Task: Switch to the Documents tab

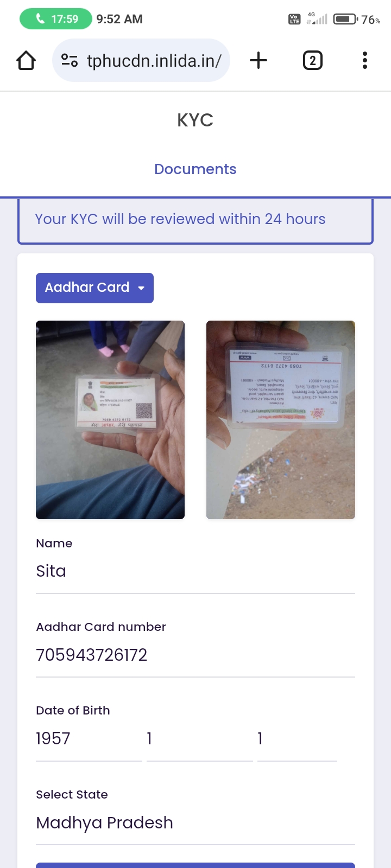Action: [x=195, y=169]
